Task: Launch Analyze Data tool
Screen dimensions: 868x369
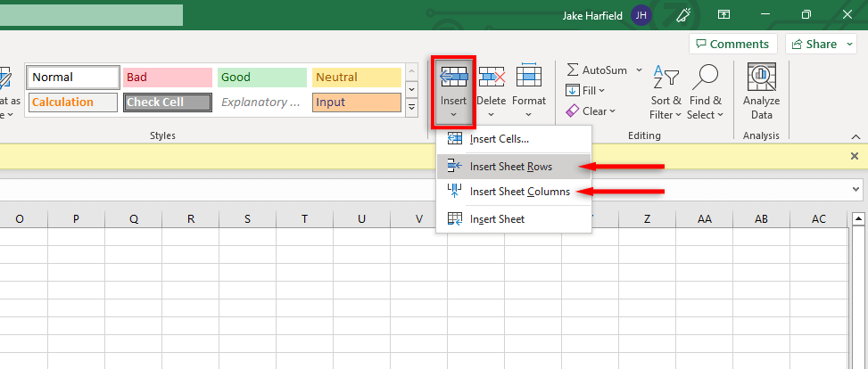Action: pos(761,78)
